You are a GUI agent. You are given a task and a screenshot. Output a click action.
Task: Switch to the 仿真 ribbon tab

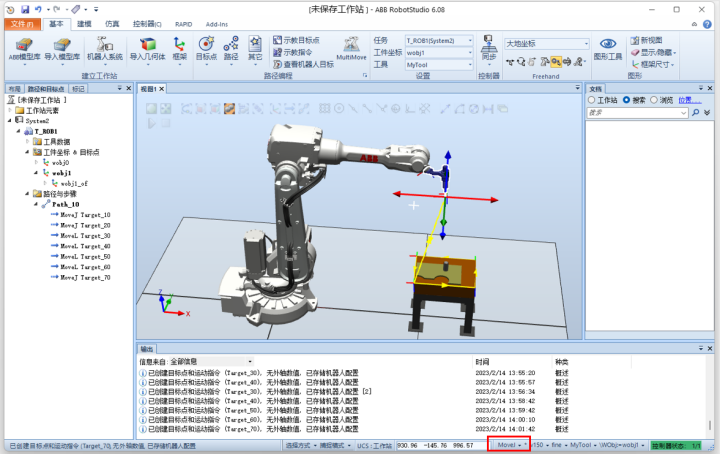point(112,24)
